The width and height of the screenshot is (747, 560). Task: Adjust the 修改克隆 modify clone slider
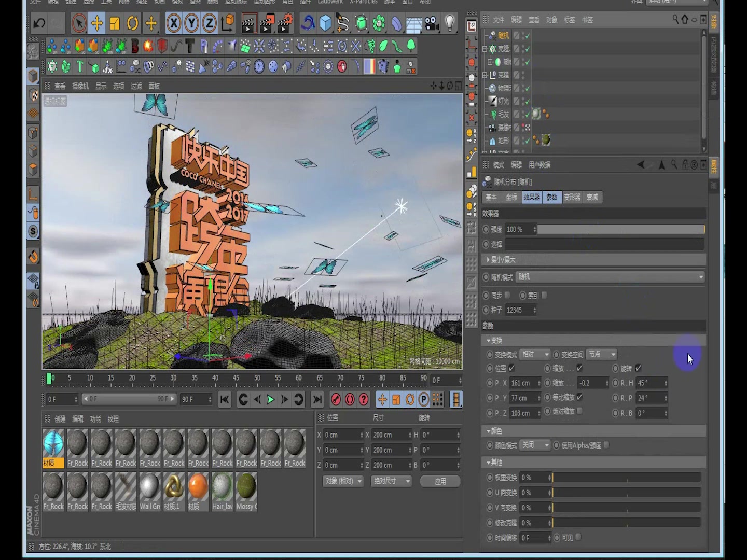pyautogui.click(x=626, y=523)
